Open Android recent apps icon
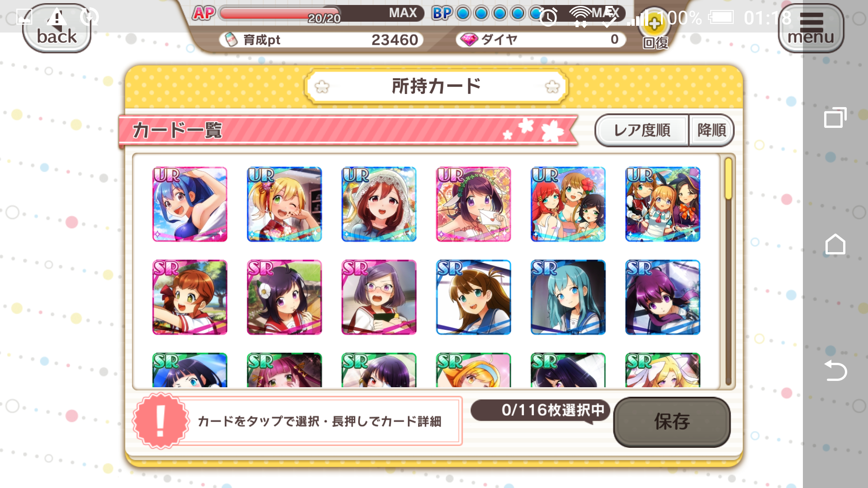Image resolution: width=868 pixels, height=488 pixels. point(835,118)
